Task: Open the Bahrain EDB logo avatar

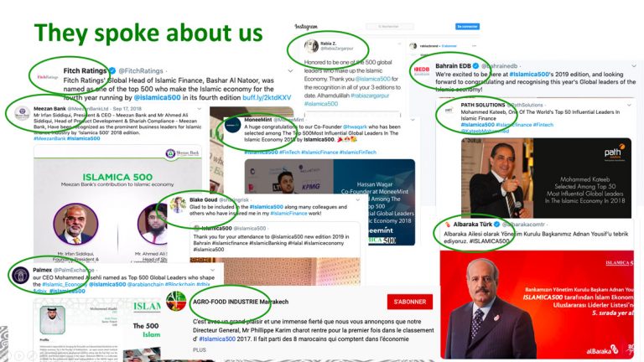Action: pos(422,70)
